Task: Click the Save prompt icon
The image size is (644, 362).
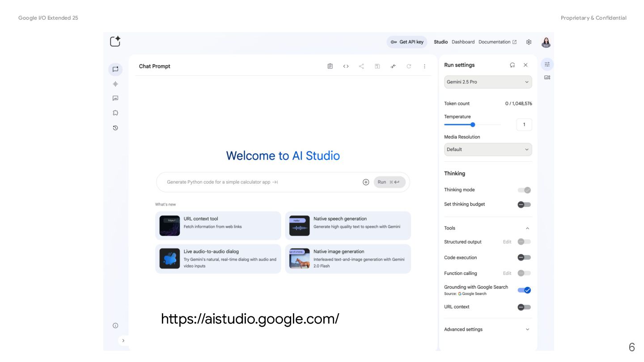Action: 377,66
